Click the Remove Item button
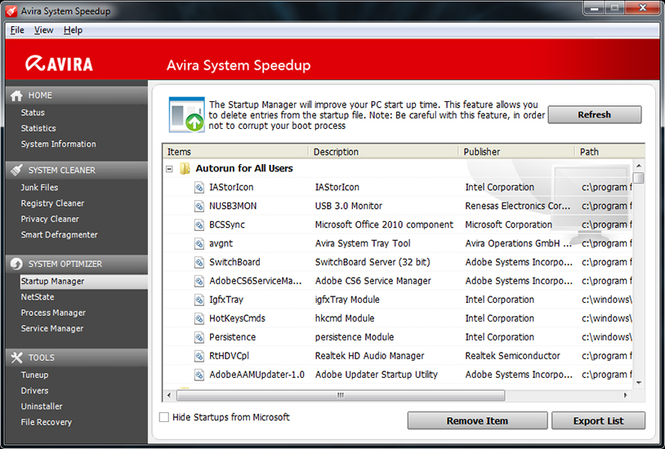This screenshot has height=449, width=665. point(477,421)
